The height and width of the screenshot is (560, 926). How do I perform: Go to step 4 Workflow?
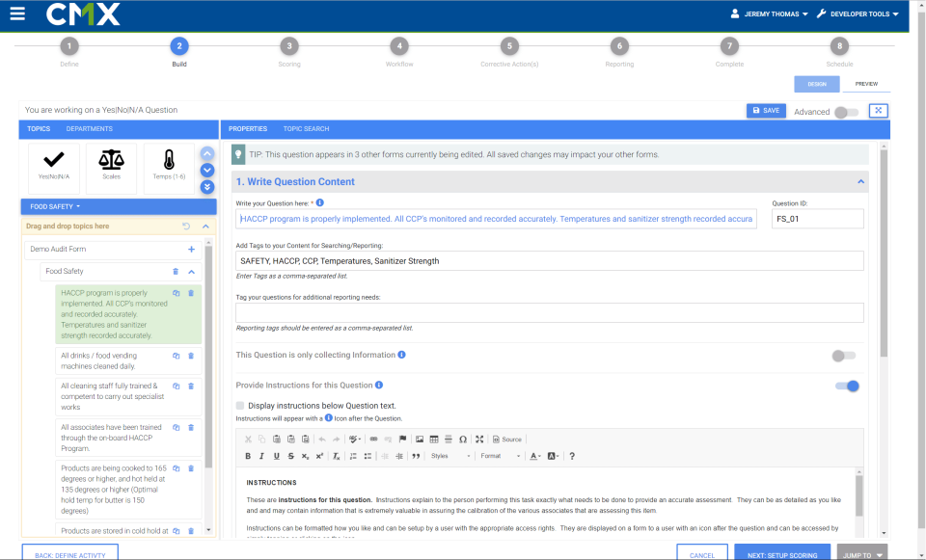pos(399,46)
